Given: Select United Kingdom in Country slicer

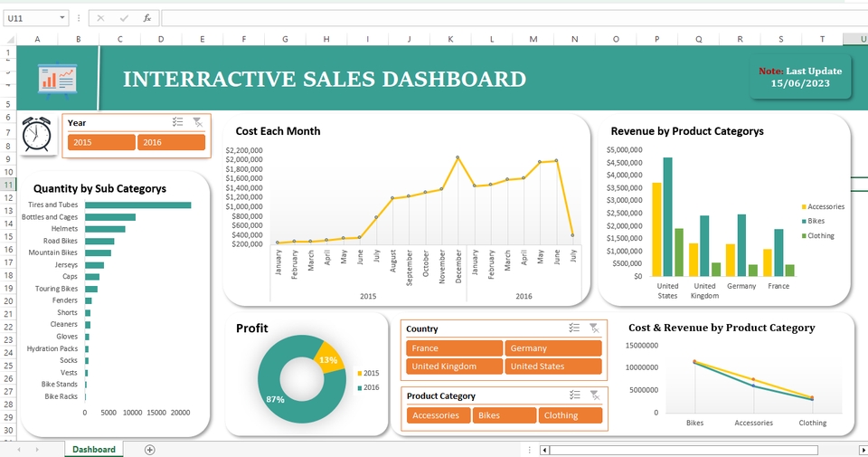Looking at the screenshot, I should point(454,367).
